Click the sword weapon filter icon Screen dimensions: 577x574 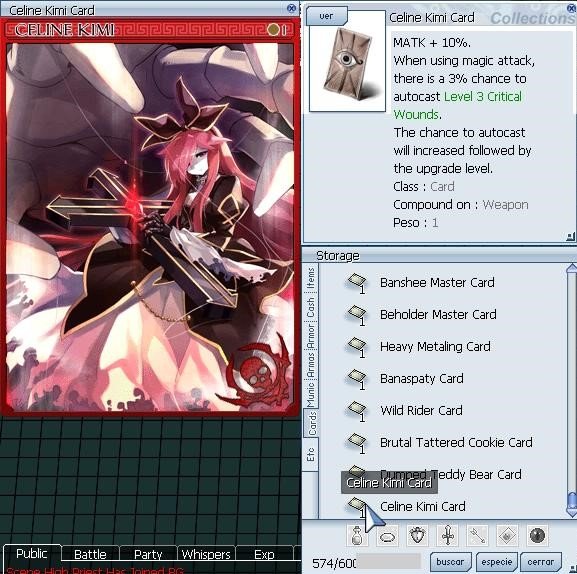(447, 536)
